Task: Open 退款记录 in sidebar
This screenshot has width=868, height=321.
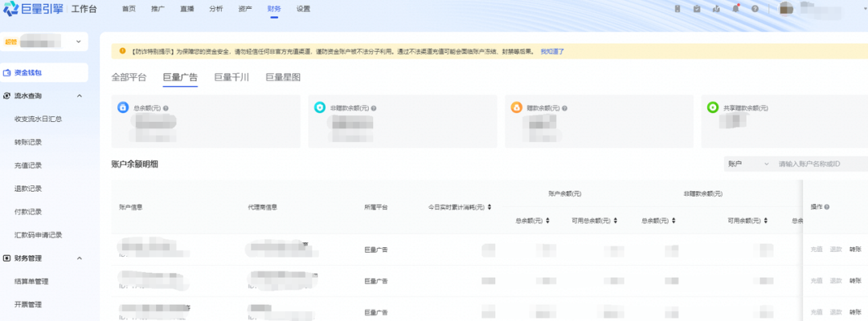Action: tap(27, 189)
